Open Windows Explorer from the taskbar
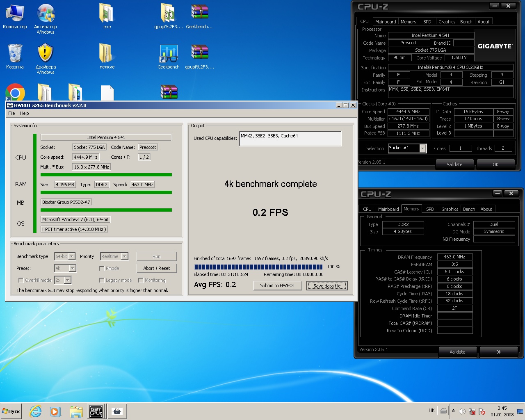 click(76, 411)
